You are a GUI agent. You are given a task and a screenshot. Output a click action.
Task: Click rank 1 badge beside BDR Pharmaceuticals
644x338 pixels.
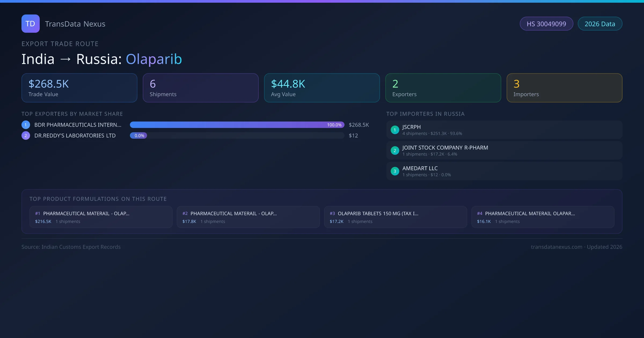[26, 125]
